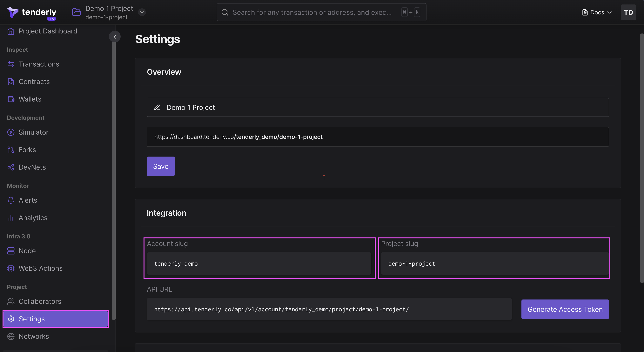Click the Contracts file icon
This screenshot has width=644, height=352.
(x=11, y=82)
